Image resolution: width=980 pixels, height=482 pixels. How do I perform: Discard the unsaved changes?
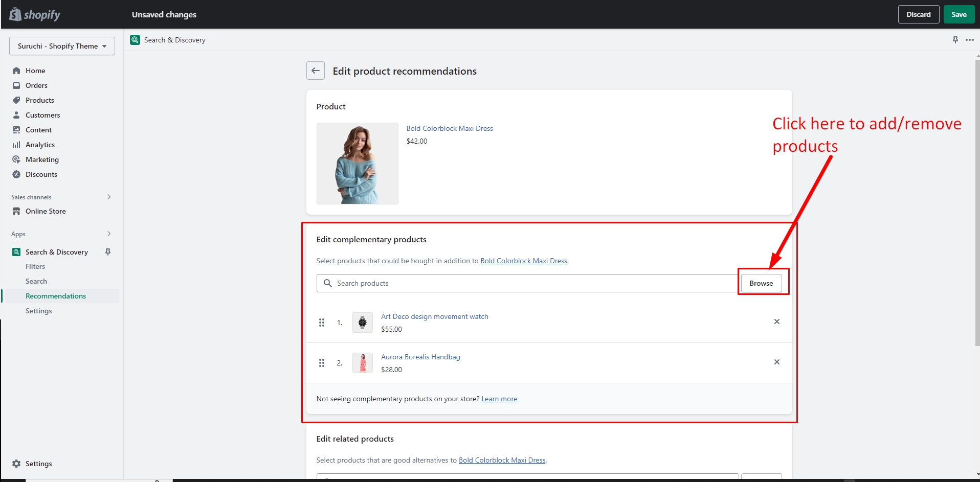click(918, 14)
